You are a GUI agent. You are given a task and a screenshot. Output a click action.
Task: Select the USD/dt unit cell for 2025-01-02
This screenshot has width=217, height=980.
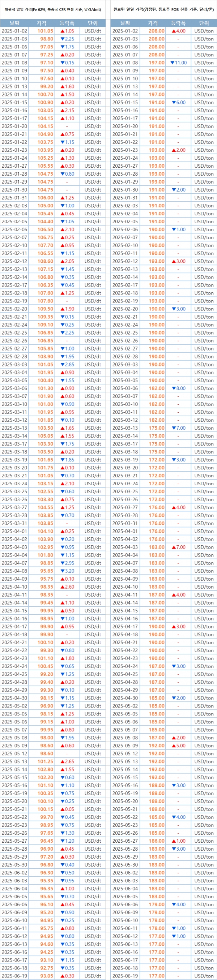pyautogui.click(x=93, y=31)
